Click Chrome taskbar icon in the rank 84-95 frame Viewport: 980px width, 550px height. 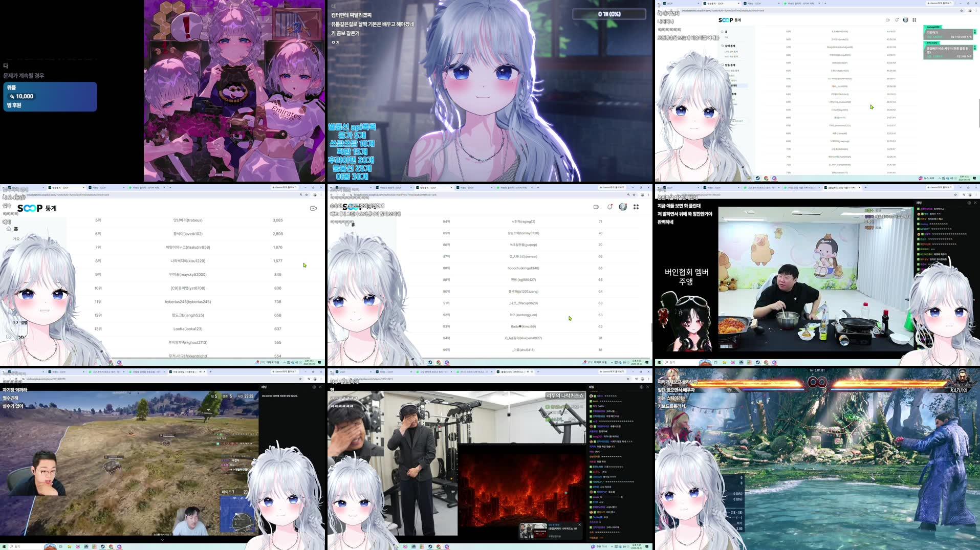click(x=439, y=362)
